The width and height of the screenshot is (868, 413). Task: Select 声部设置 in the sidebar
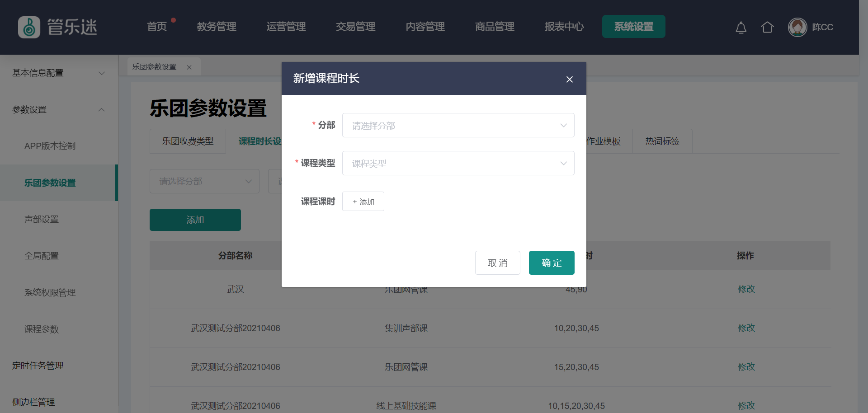(42, 219)
